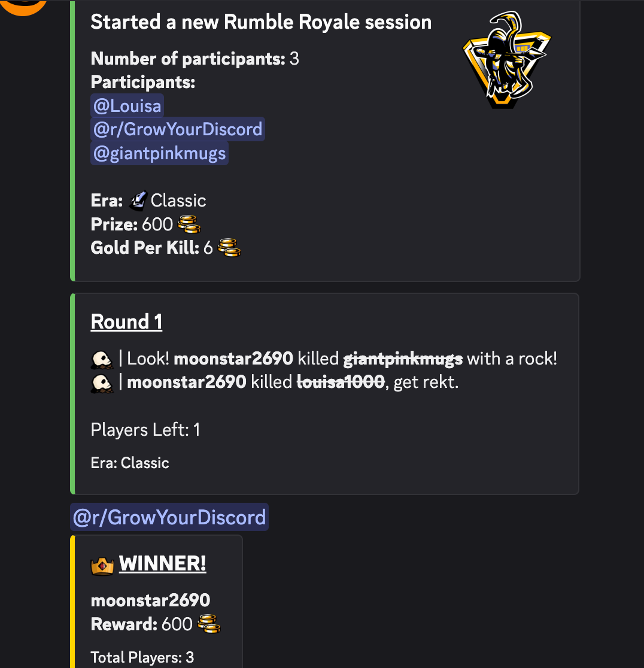Click the Classic era emoji icon
Image resolution: width=644 pixels, height=668 pixels.
(x=138, y=200)
